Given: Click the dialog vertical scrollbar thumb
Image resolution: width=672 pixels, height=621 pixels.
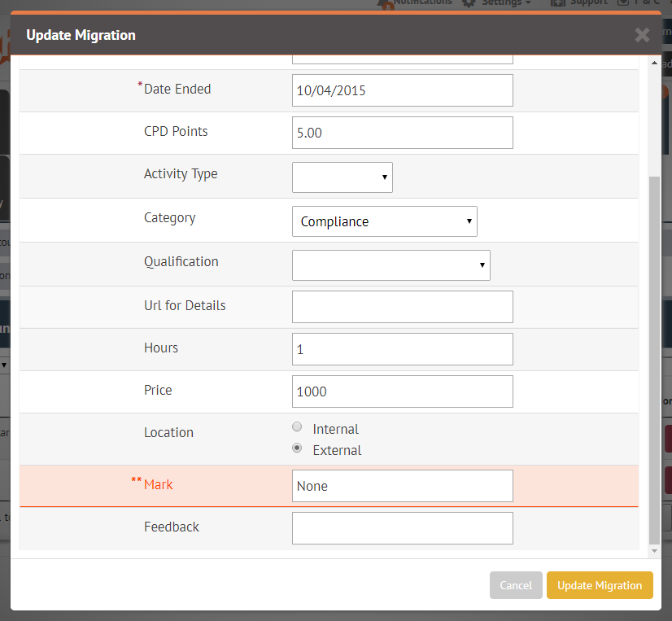Looking at the screenshot, I should click(654, 361).
